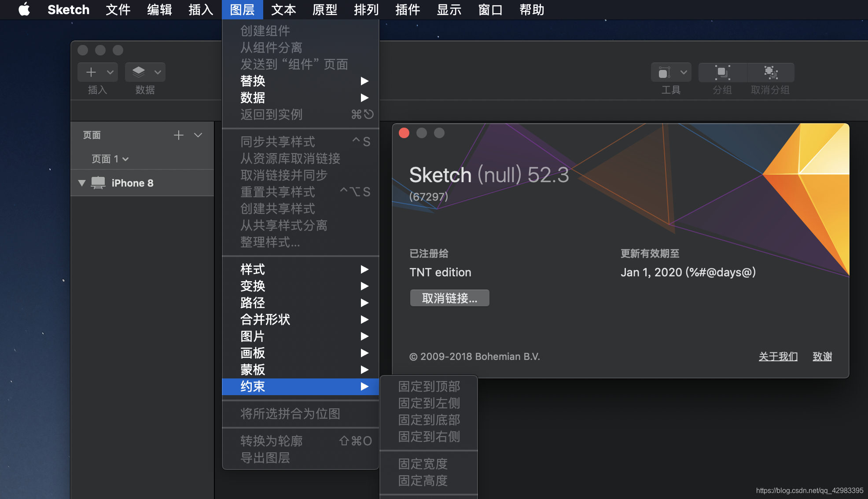Click the 取消链接... button in About window
The width and height of the screenshot is (868, 499).
tap(449, 298)
